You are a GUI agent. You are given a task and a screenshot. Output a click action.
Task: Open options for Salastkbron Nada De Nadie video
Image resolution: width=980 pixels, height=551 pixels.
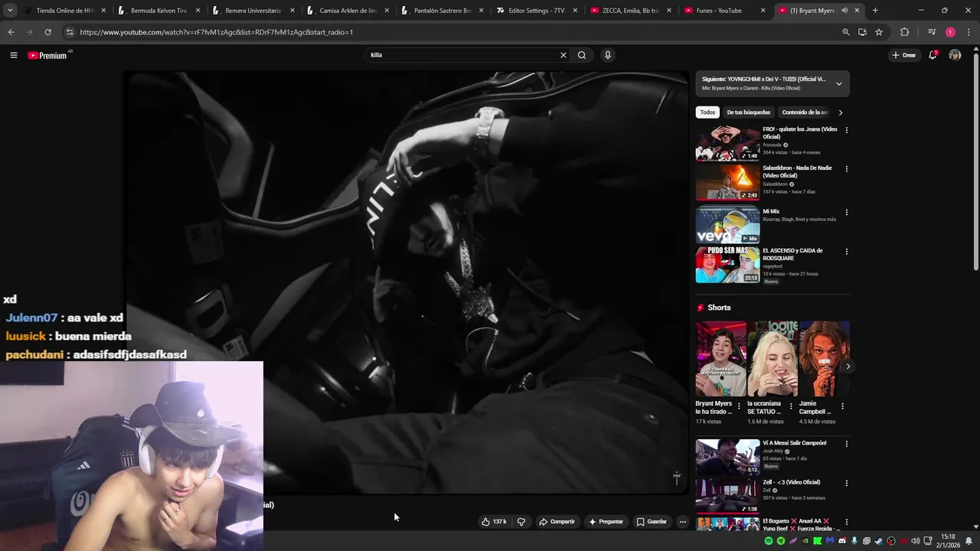click(846, 168)
